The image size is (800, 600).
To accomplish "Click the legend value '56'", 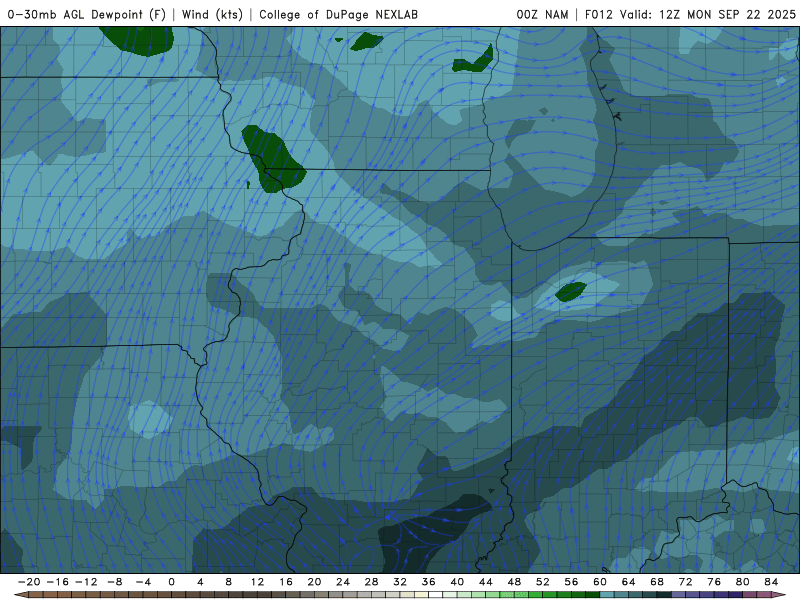I will tap(571, 582).
